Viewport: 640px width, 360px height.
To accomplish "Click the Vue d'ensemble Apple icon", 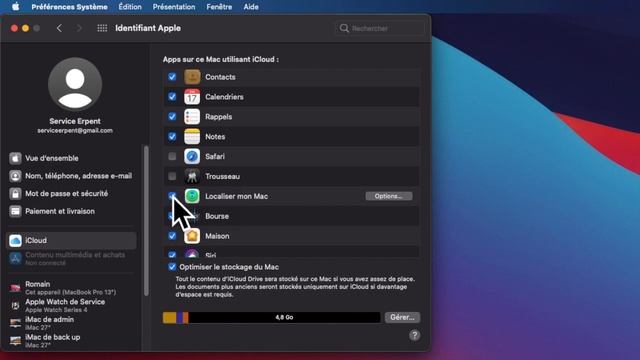I will (x=16, y=158).
